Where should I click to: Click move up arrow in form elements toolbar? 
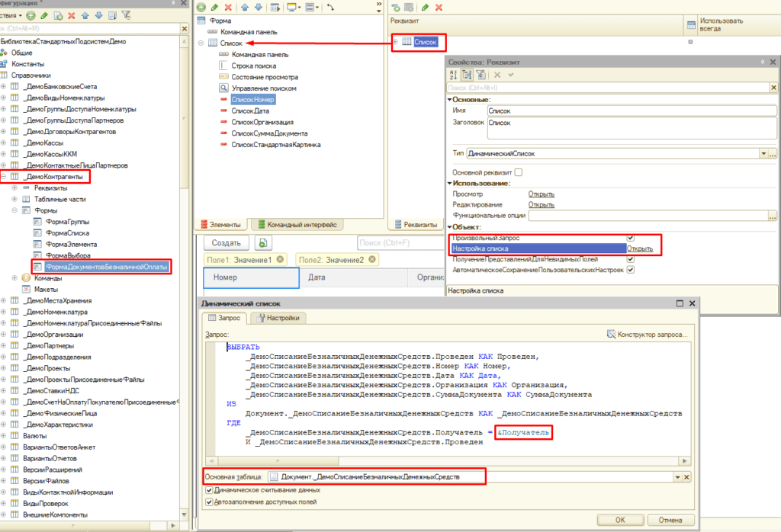click(245, 7)
